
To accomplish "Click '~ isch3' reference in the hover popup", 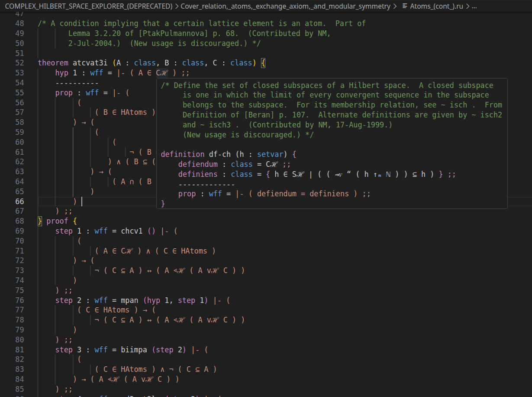I will [x=217, y=125].
